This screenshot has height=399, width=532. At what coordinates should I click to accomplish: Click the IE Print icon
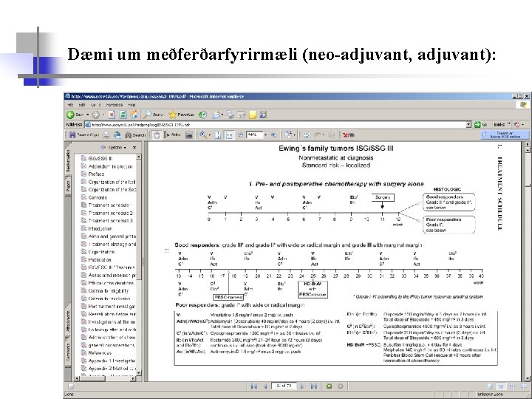[x=231, y=115]
